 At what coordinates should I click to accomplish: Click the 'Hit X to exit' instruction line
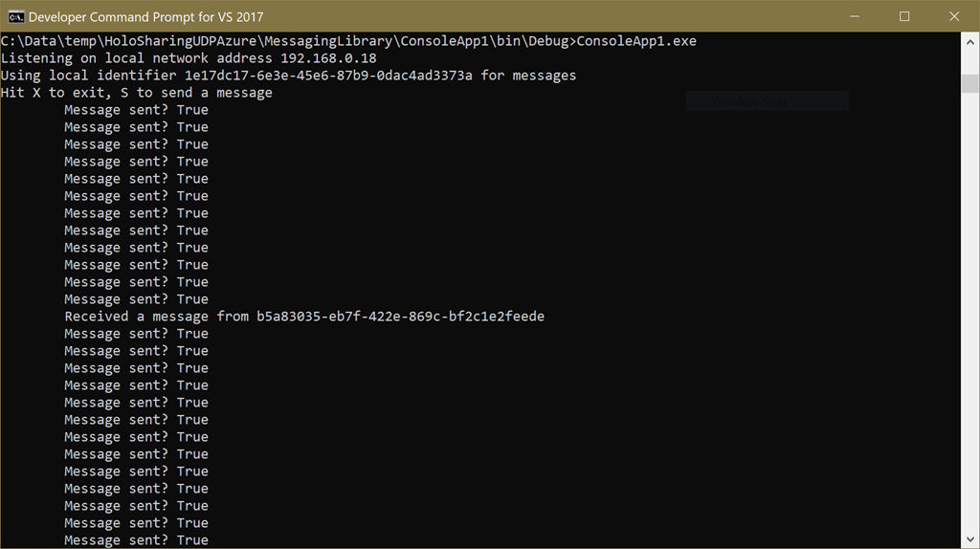136,93
